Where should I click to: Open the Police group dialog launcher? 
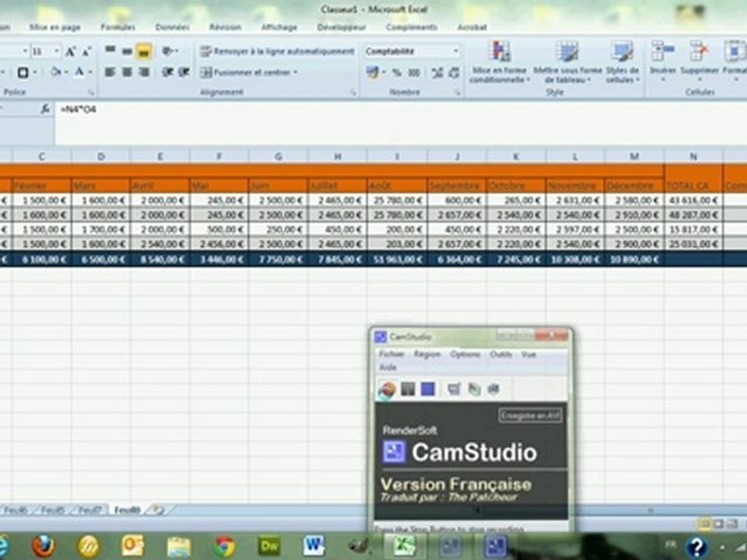tap(91, 93)
